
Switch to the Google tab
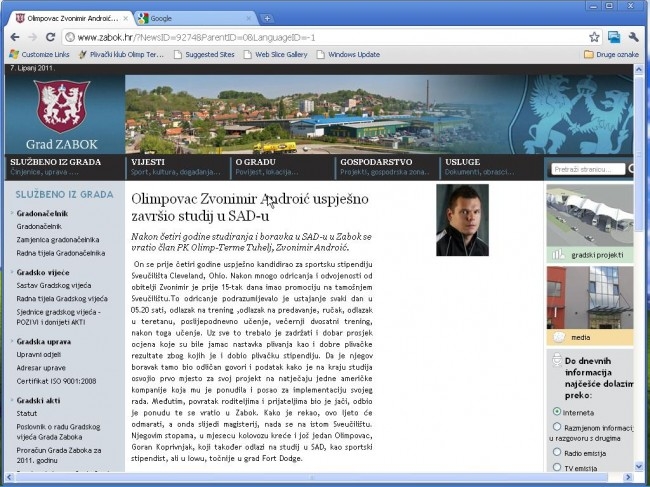pos(195,18)
